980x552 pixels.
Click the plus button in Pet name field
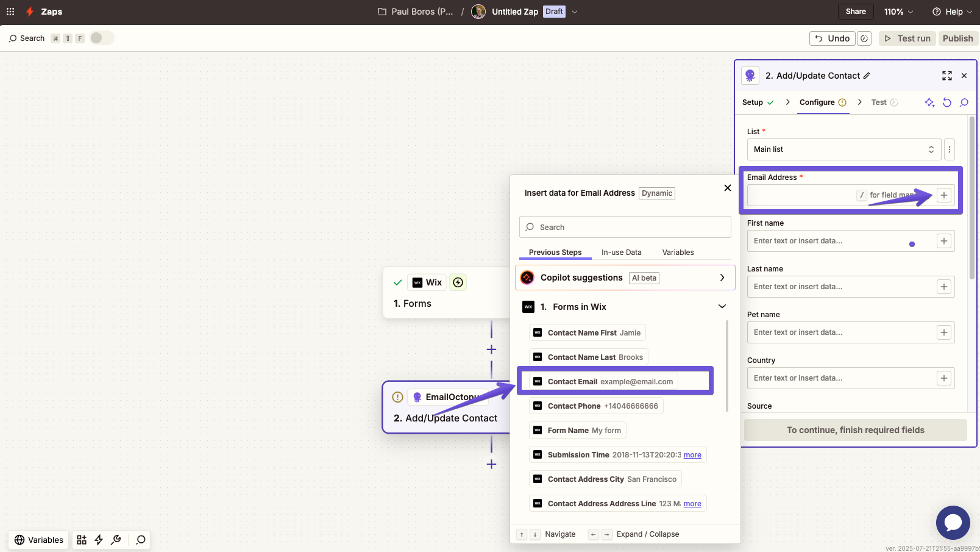tap(944, 332)
